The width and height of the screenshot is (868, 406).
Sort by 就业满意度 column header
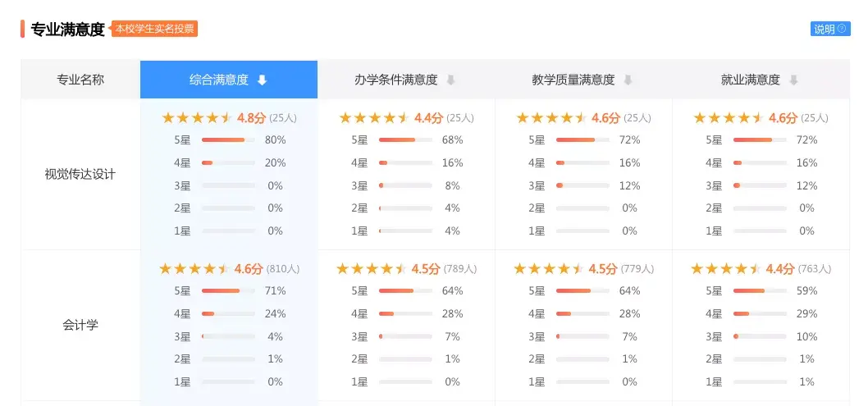[x=751, y=80]
